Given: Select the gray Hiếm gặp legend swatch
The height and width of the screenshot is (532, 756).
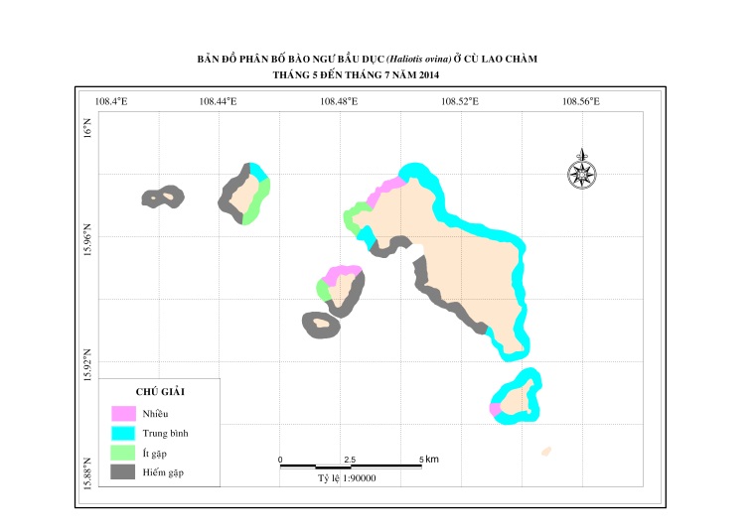Looking at the screenshot, I should pyautogui.click(x=123, y=471).
